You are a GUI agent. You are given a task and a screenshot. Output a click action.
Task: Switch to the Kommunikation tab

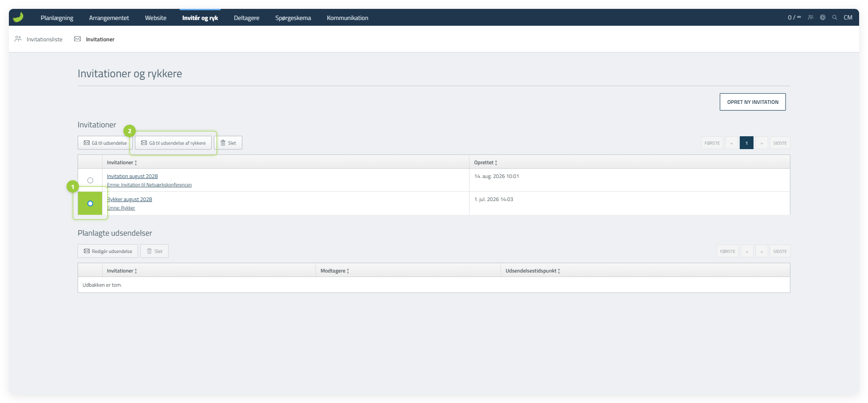tap(347, 18)
